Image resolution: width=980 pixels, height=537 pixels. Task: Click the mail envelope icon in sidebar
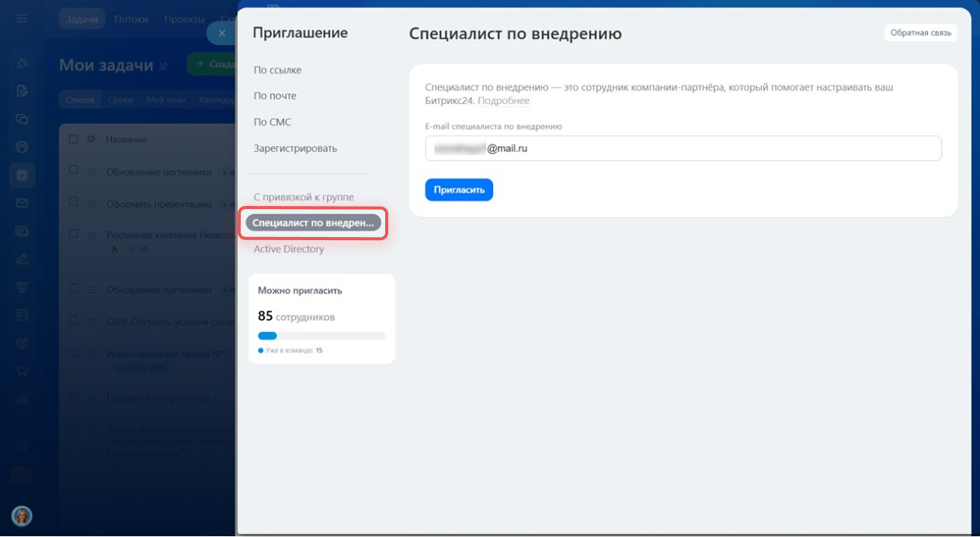[22, 203]
